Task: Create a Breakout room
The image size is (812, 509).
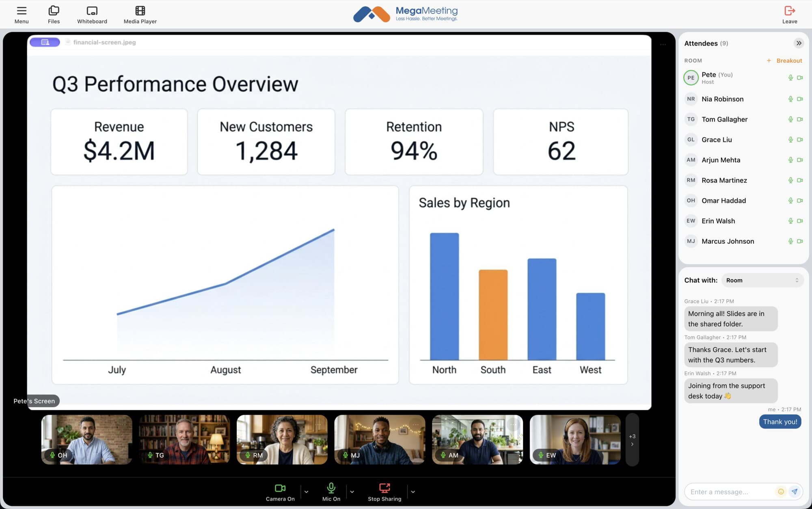Action: (784, 61)
